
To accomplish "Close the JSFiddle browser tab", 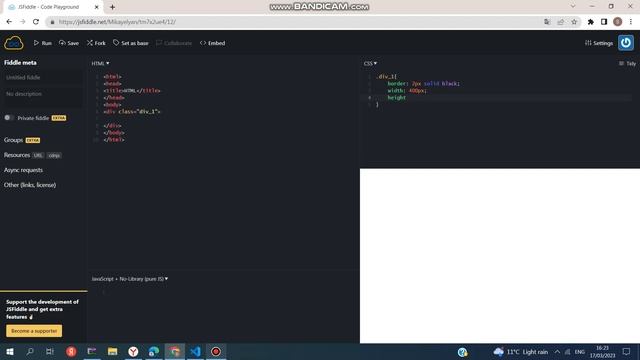I will tap(97, 7).
